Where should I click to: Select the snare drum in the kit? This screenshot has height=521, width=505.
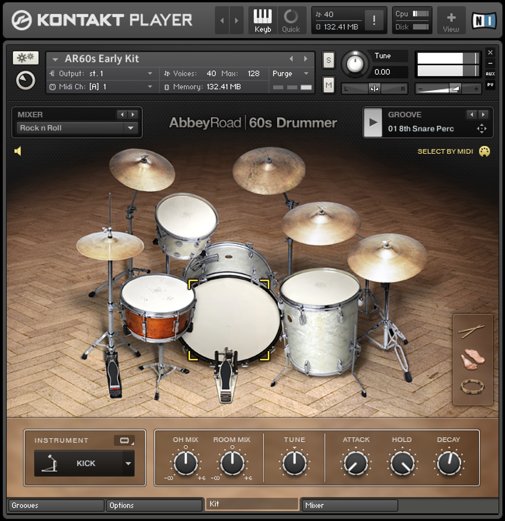[x=158, y=307]
